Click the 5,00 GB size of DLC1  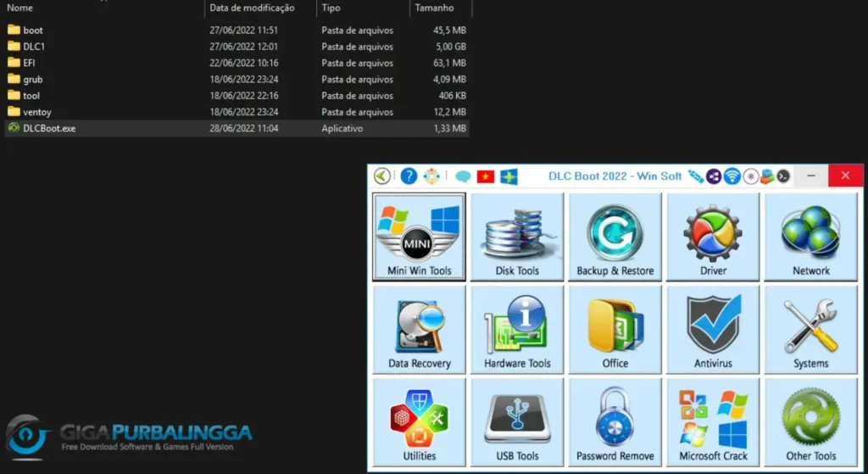(449, 47)
